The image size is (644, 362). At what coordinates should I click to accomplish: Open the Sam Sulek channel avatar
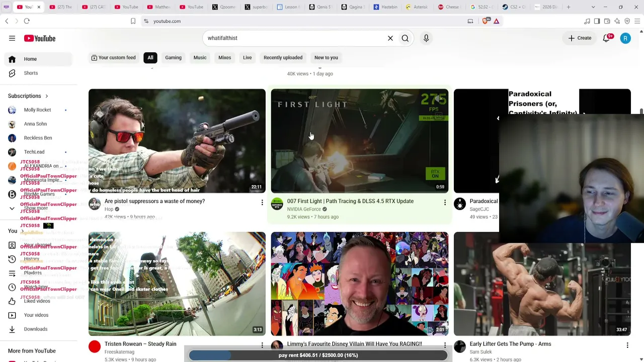click(x=460, y=346)
